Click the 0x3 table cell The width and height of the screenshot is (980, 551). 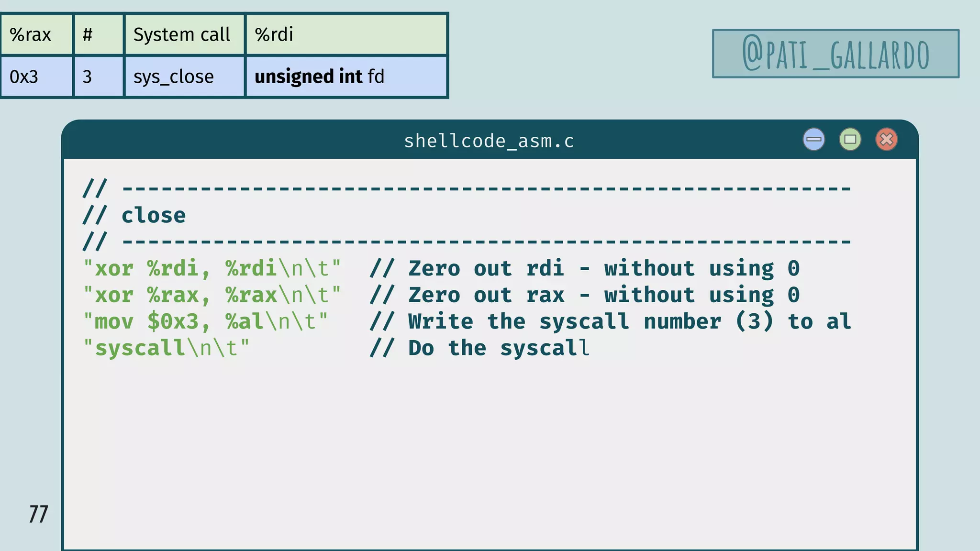[37, 77]
